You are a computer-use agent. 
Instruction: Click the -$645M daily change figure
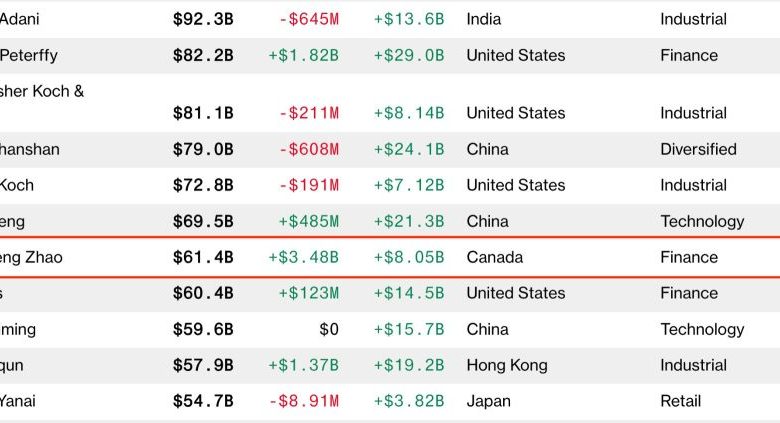click(x=309, y=19)
